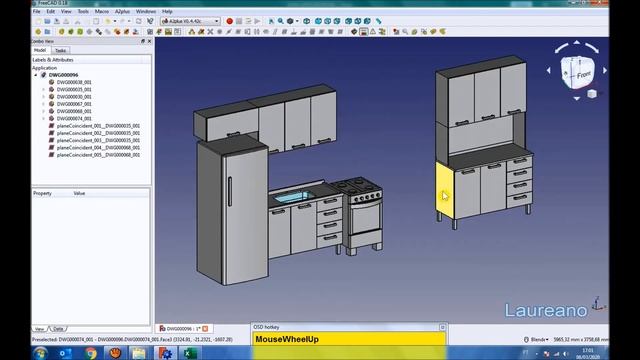Switch to the Model tab
This screenshot has height=360, width=640.
point(40,50)
